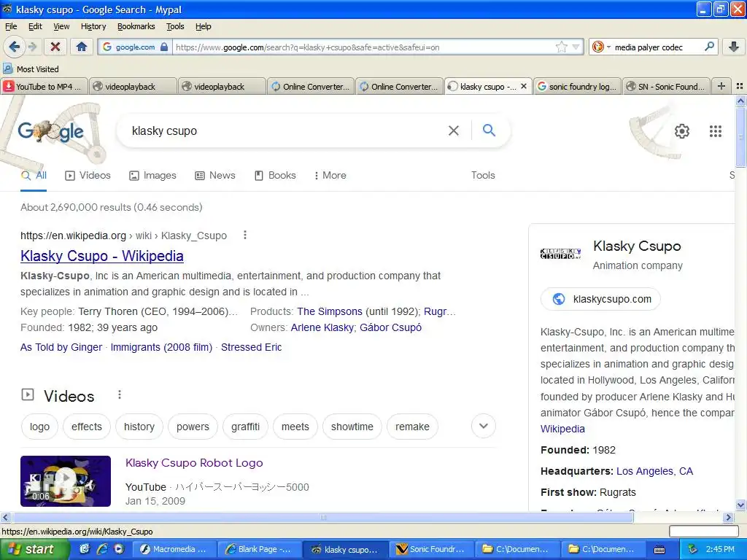Open the Gábor Csupó link
The image size is (747, 560).
tap(391, 327)
